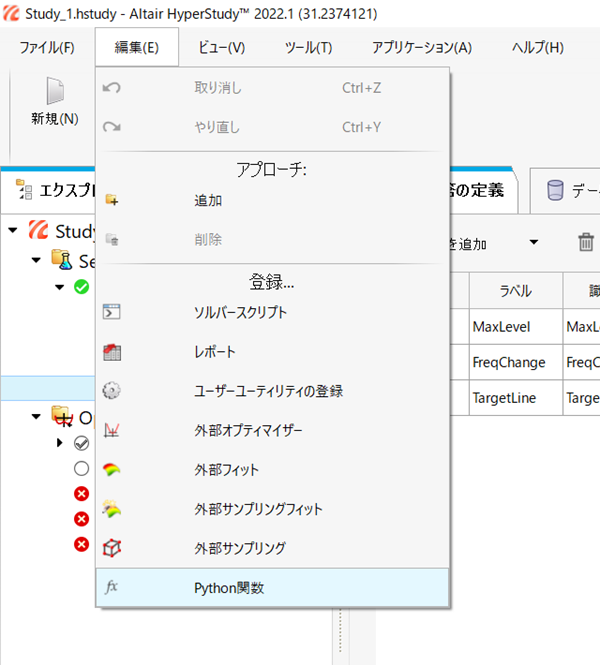Click the add-response (を追加) button
This screenshot has width=600, height=665.
[469, 243]
